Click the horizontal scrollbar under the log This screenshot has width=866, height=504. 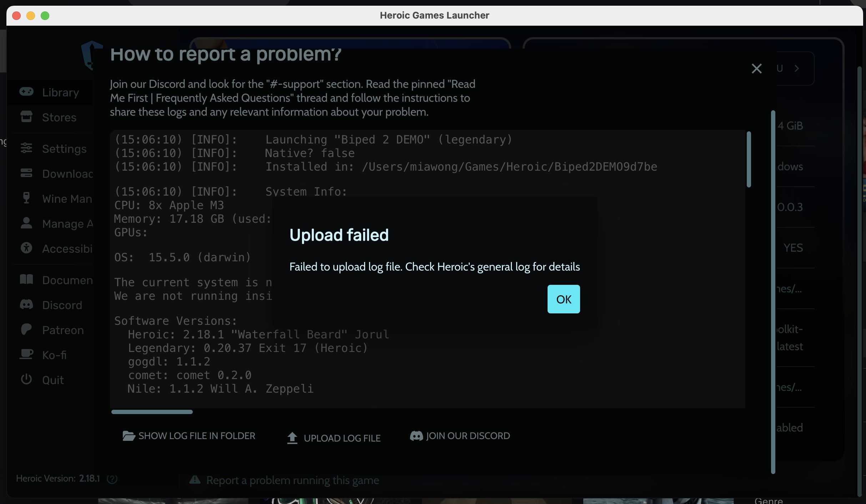(151, 412)
